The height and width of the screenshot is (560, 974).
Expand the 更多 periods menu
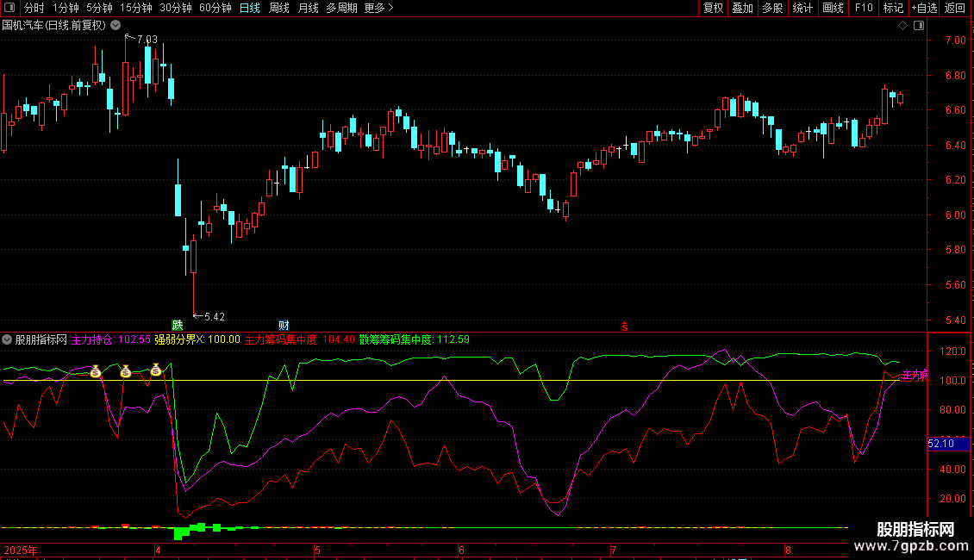coord(378,8)
